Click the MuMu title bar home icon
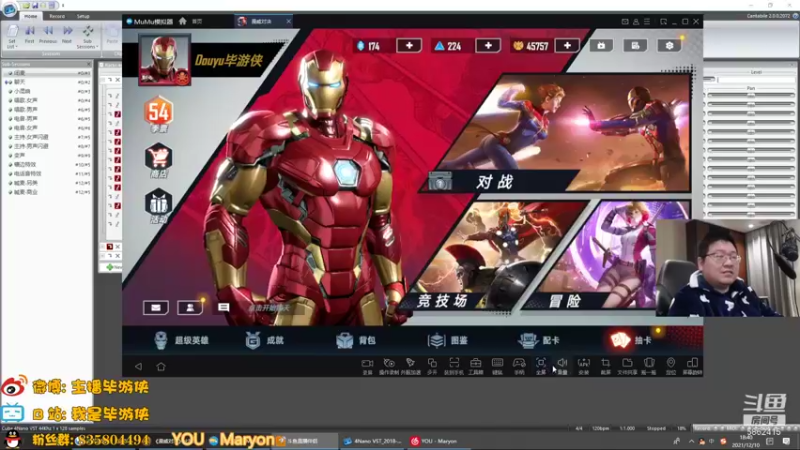 click(x=183, y=21)
